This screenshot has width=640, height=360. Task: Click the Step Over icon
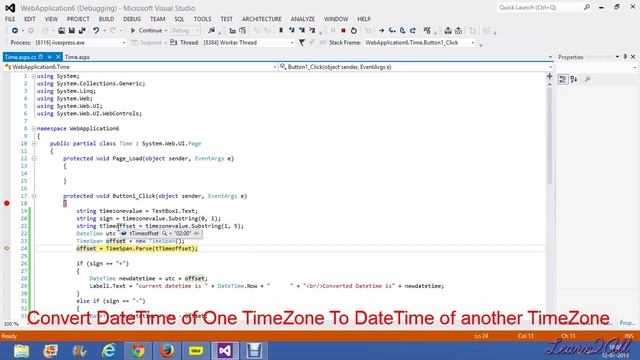click(402, 31)
